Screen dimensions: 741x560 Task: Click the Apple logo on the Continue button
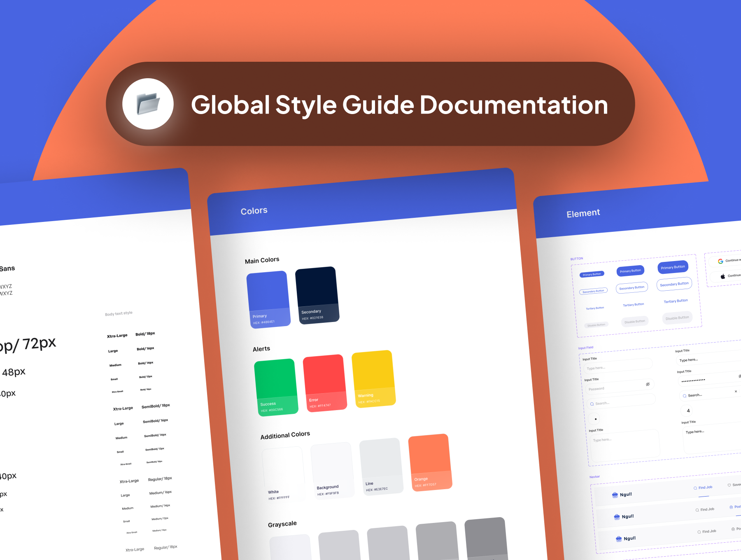click(722, 276)
